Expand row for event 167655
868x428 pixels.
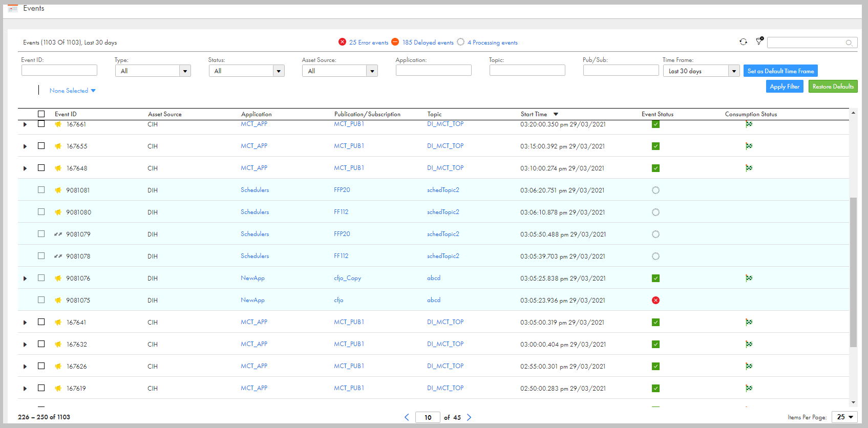[x=25, y=146]
